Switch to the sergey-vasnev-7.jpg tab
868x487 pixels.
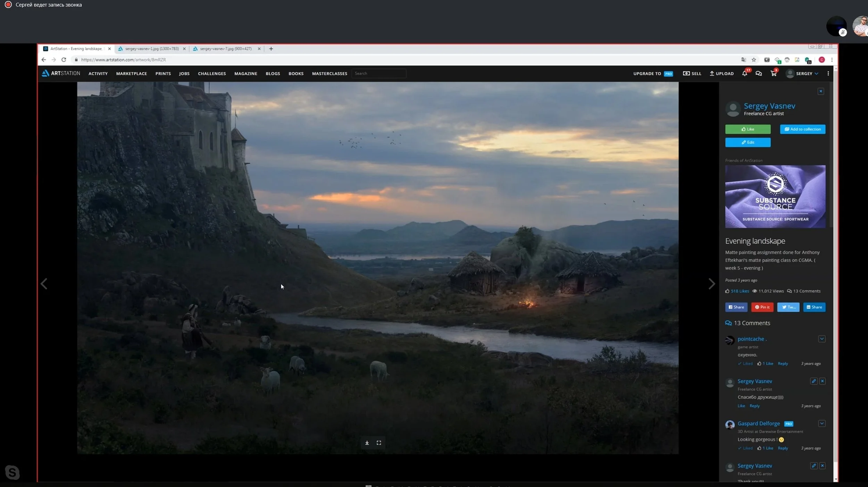point(226,49)
